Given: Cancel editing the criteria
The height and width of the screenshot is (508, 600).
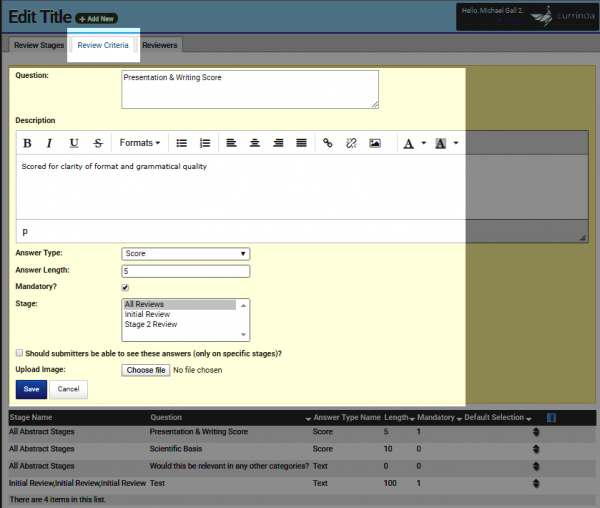Looking at the screenshot, I should point(68,389).
